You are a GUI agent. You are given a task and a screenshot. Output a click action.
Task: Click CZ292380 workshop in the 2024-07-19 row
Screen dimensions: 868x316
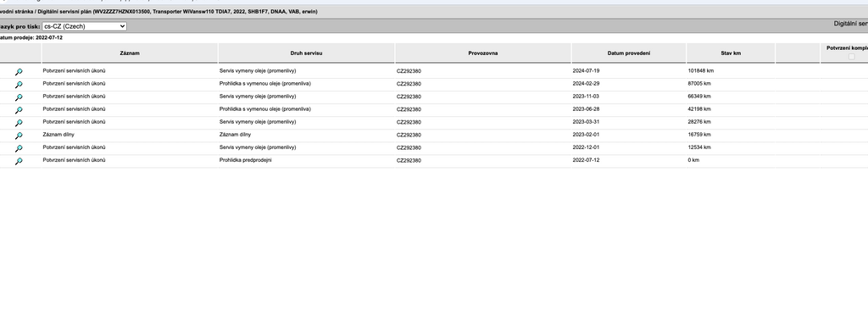(409, 71)
